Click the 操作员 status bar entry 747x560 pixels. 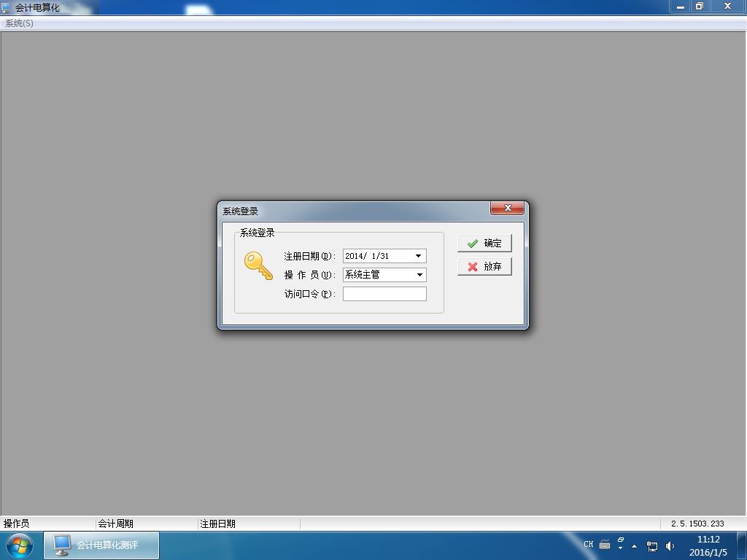[x=16, y=524]
